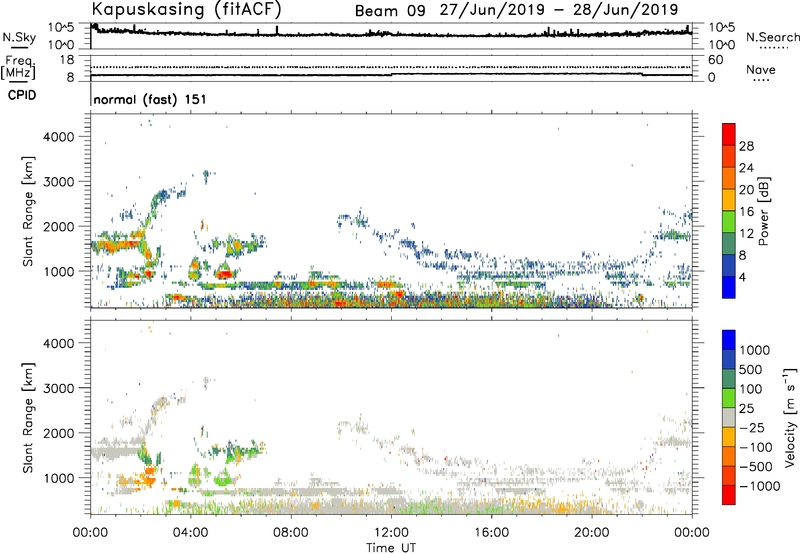The image size is (800, 554).
Task: Click 'Slant Range [km]' label of power panel
Action: tap(28, 211)
